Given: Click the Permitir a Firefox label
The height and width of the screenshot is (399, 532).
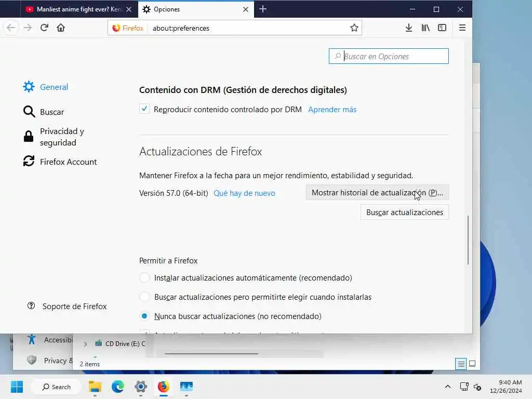Looking at the screenshot, I should (168, 261).
